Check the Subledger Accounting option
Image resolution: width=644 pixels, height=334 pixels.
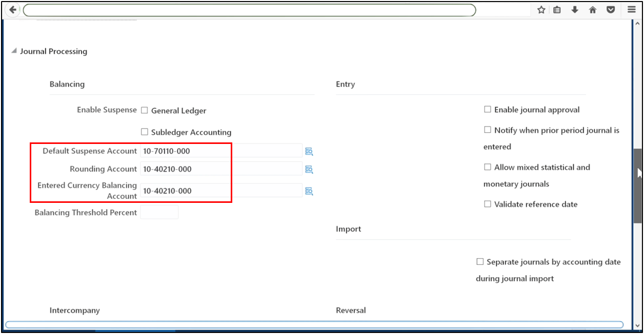tap(144, 132)
